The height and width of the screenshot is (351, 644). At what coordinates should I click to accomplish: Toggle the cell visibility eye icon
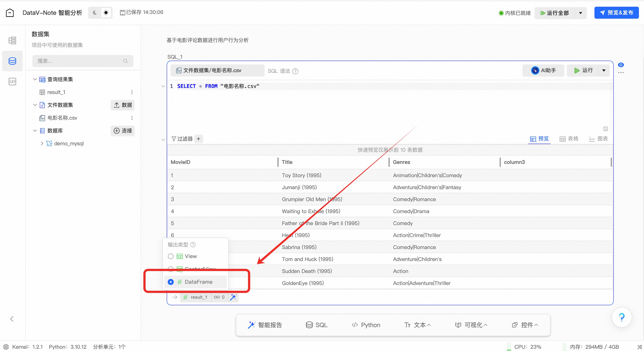[x=621, y=65]
